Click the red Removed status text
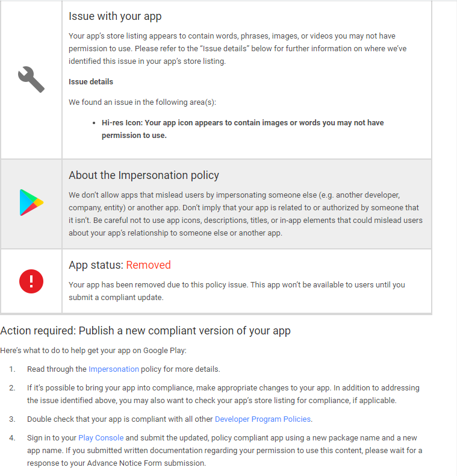This screenshot has height=476, width=457. click(148, 265)
